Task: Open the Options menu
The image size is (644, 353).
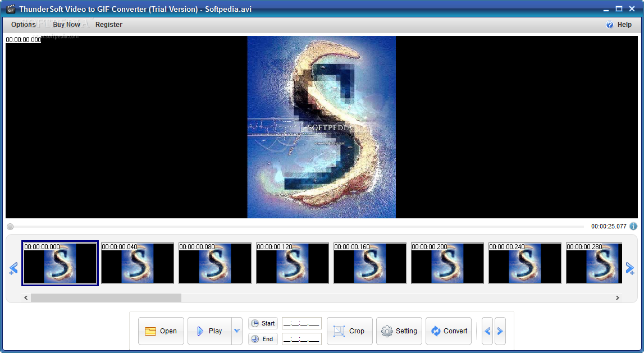Action: pos(23,25)
